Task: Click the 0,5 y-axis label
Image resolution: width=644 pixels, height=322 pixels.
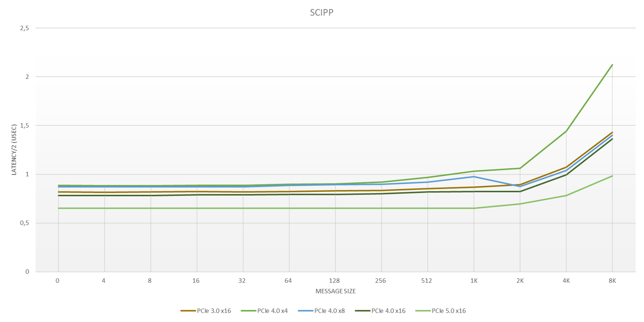Action: (24, 223)
